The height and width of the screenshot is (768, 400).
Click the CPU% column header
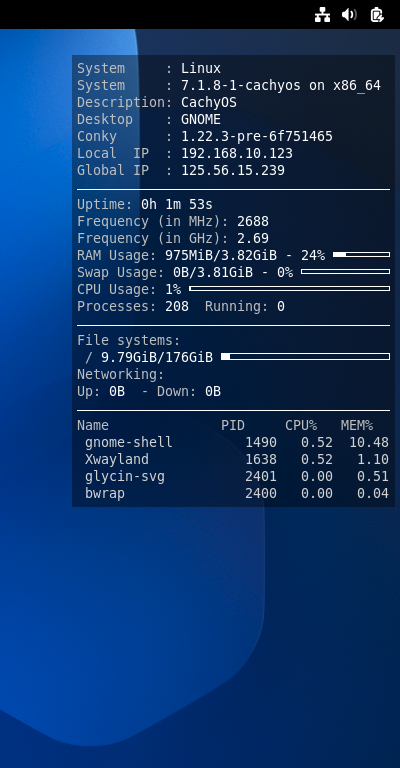pos(301,425)
